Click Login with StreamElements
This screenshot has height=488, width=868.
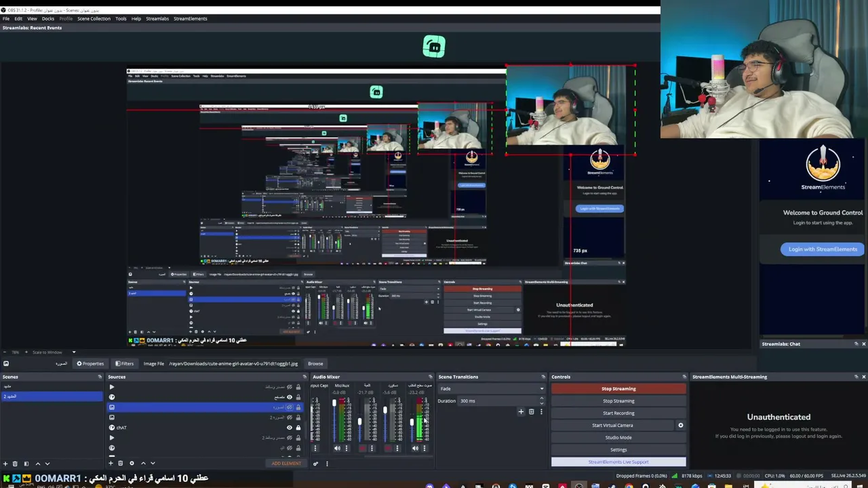[x=823, y=249]
